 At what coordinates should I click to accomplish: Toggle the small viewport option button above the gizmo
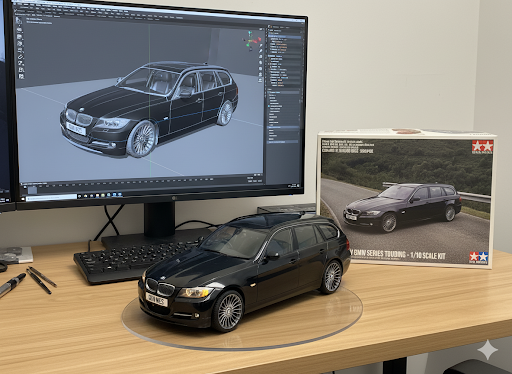[260, 29]
